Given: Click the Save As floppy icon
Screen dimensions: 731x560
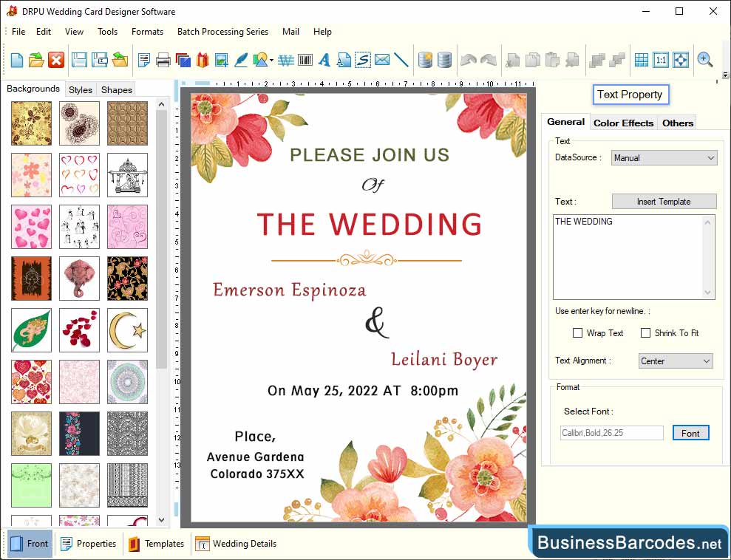Looking at the screenshot, I should [x=99, y=60].
